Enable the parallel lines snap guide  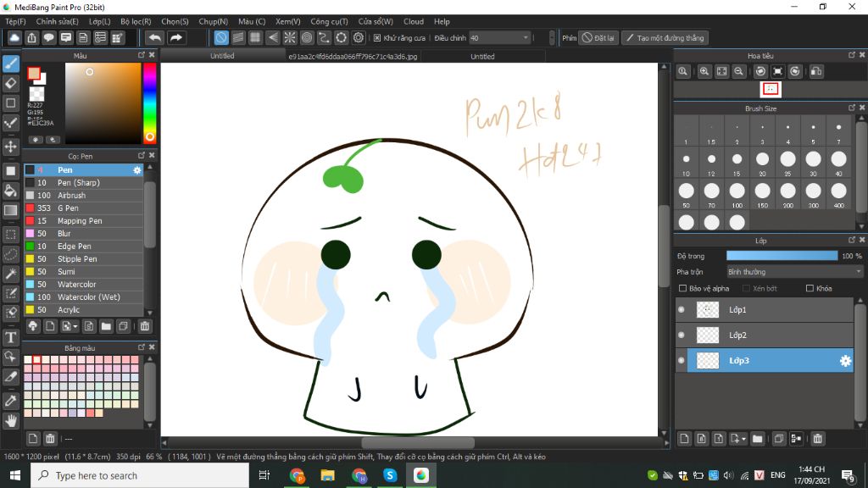238,37
